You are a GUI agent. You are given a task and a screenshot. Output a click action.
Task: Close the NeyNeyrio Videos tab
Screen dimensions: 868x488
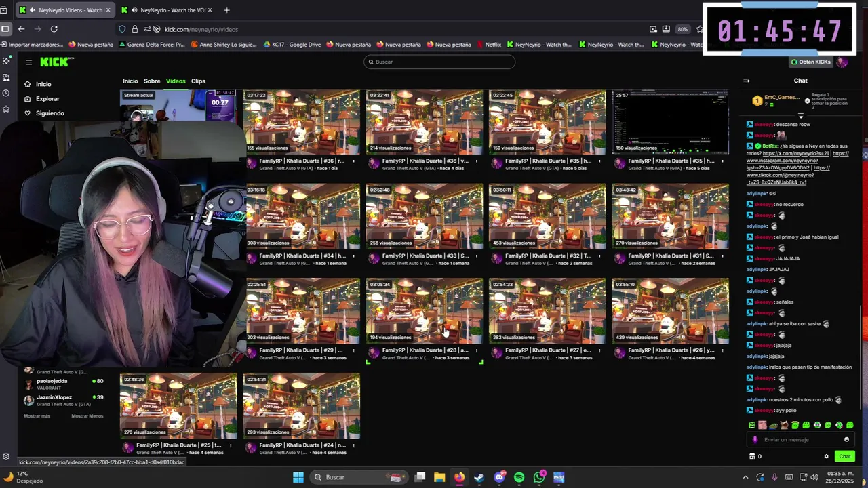108,10
